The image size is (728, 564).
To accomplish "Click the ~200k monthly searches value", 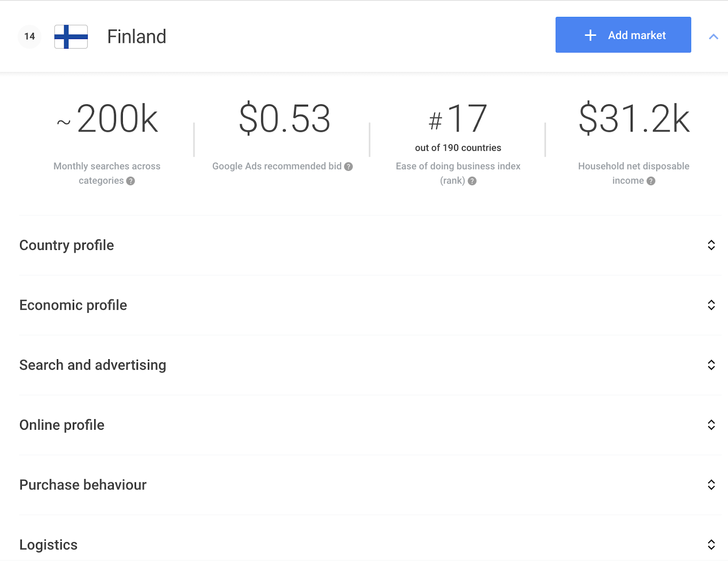I will click(107, 119).
